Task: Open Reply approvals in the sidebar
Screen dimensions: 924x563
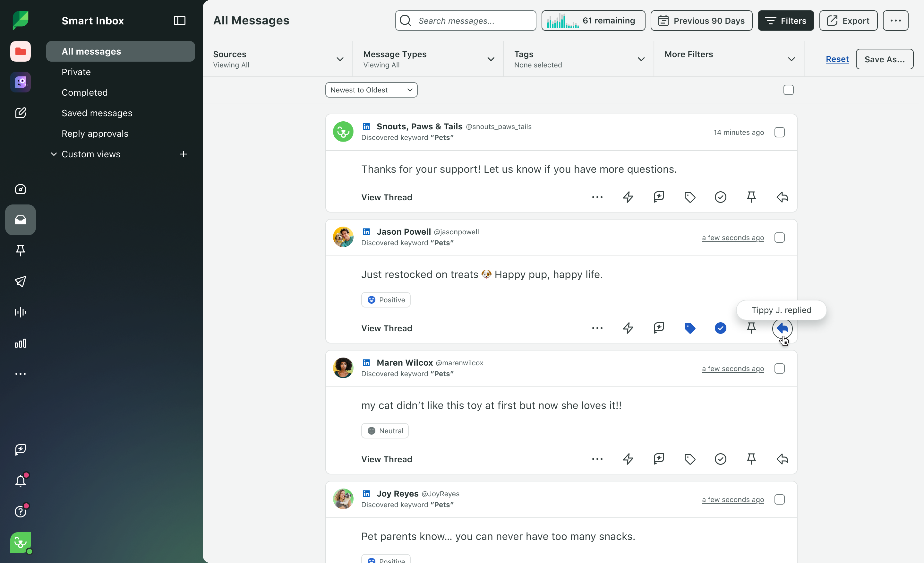Action: click(x=95, y=134)
